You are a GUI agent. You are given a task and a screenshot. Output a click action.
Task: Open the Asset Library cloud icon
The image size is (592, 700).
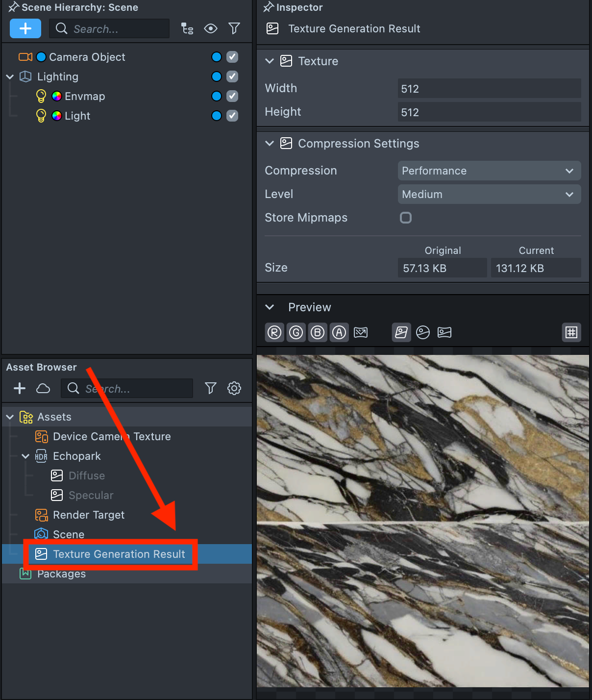tap(43, 388)
